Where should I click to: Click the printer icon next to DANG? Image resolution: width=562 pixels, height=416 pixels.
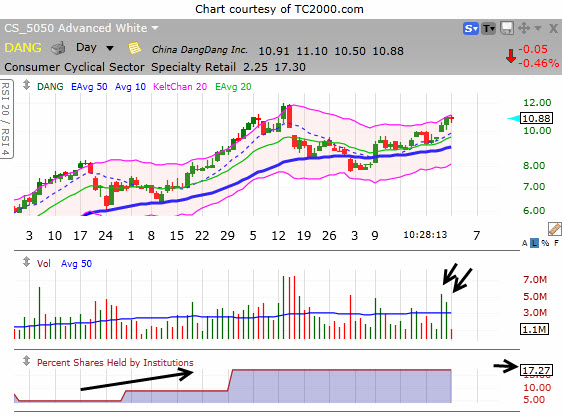58,48
